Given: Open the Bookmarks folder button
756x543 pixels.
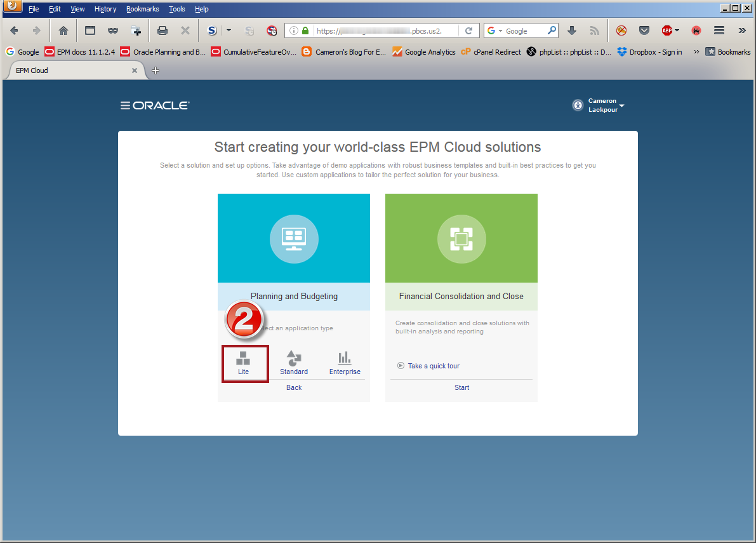Looking at the screenshot, I should (x=728, y=51).
